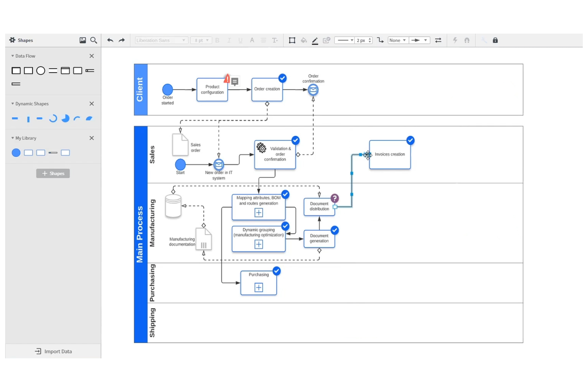This screenshot has width=588, height=392.
Task: Select the circle shape in Data Flow
Action: 41,70
